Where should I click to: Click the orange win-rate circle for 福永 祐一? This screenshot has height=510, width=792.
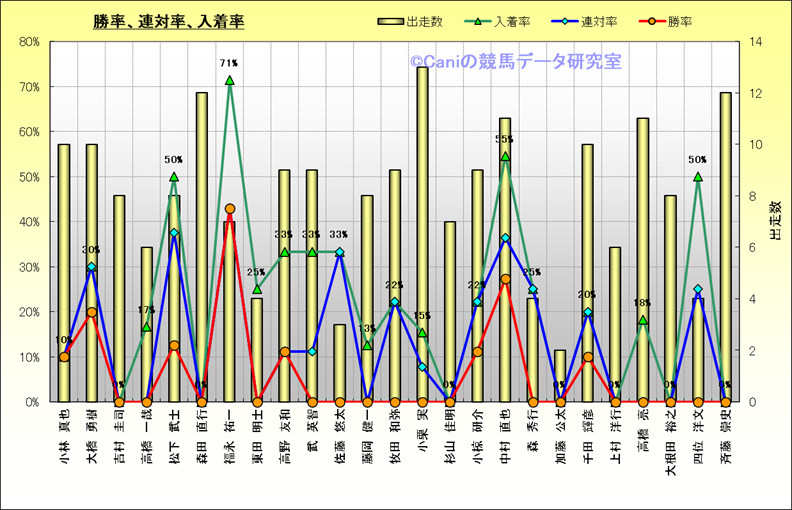click(230, 209)
